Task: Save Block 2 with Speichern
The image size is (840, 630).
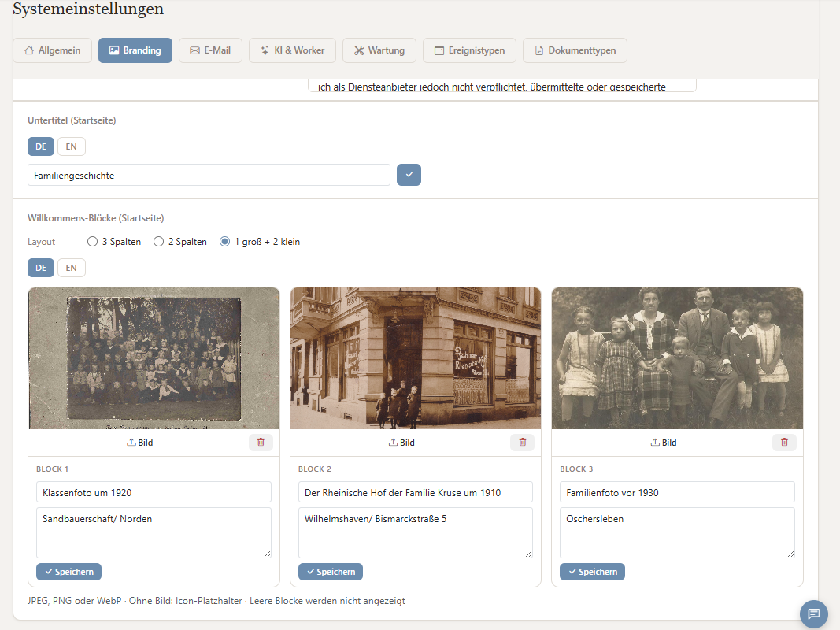Action: pyautogui.click(x=331, y=572)
